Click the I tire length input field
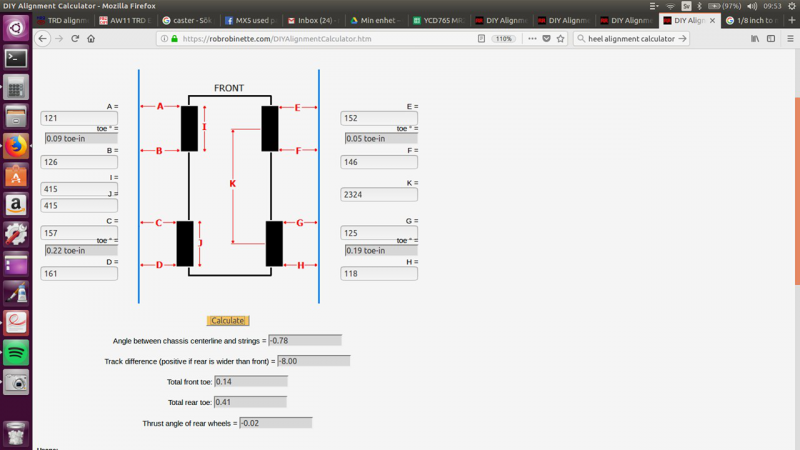The width and height of the screenshot is (800, 450). (79, 189)
